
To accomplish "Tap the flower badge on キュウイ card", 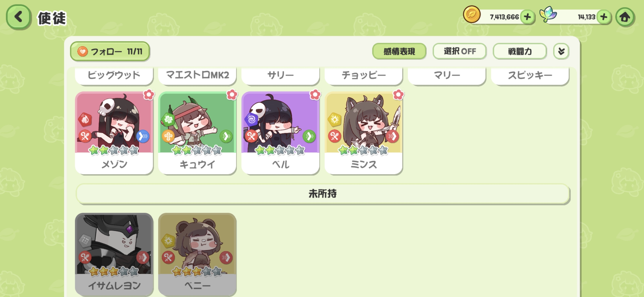I will click(232, 95).
